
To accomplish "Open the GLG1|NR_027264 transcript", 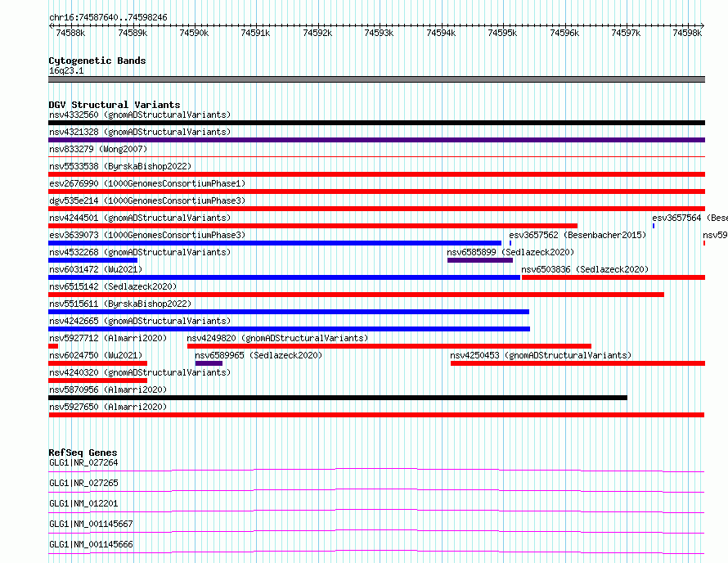I will click(x=83, y=462).
